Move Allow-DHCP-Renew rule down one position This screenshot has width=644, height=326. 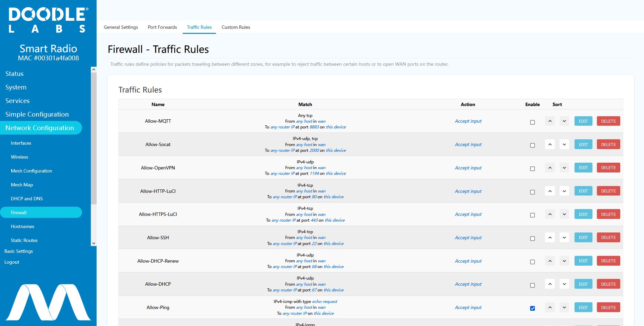click(564, 261)
